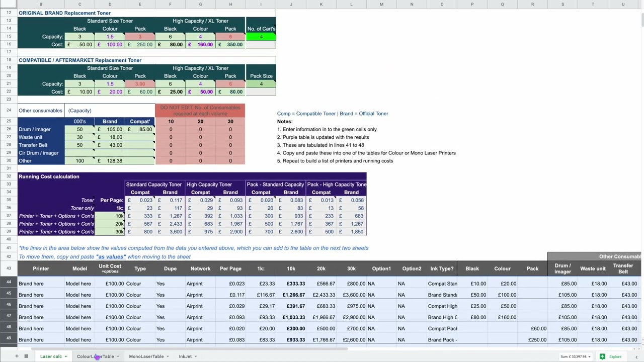This screenshot has width=644, height=362.
Task: Select the original brand XL pack cost £350.00
Action: pyautogui.click(x=230, y=44)
